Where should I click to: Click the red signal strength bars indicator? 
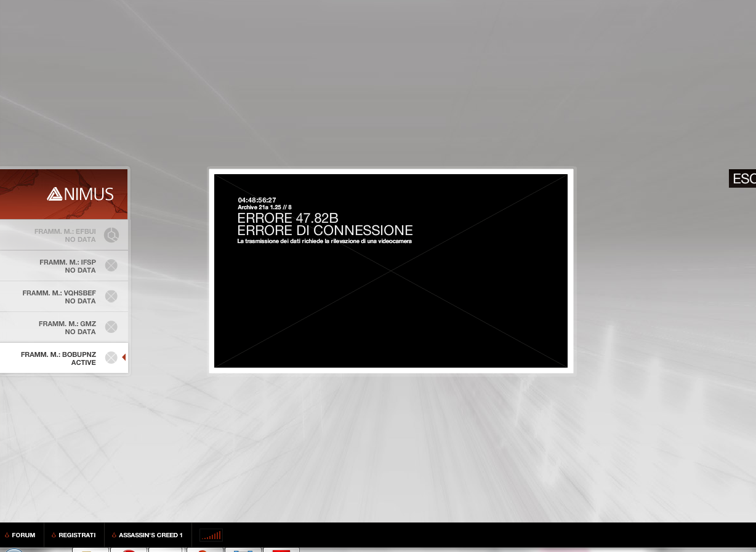point(211,535)
